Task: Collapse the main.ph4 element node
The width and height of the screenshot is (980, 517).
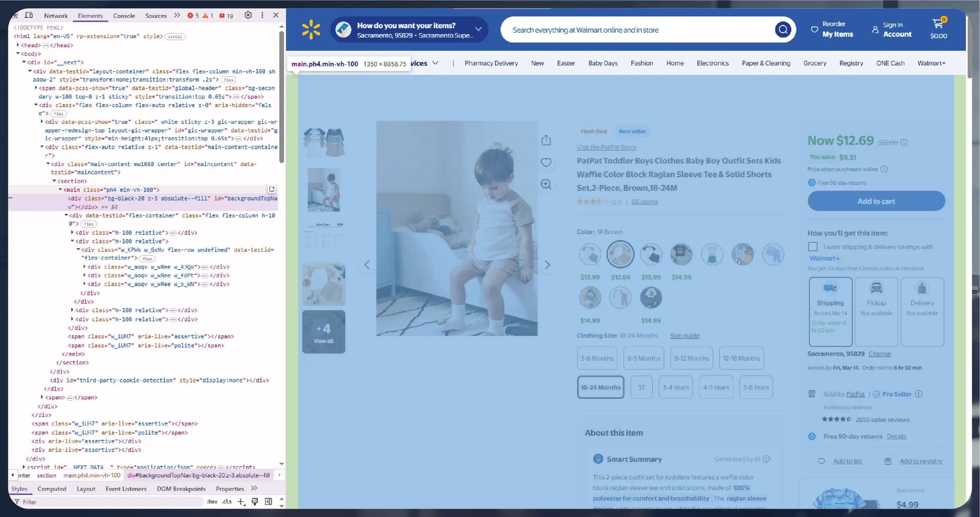Action: pyautogui.click(x=60, y=190)
